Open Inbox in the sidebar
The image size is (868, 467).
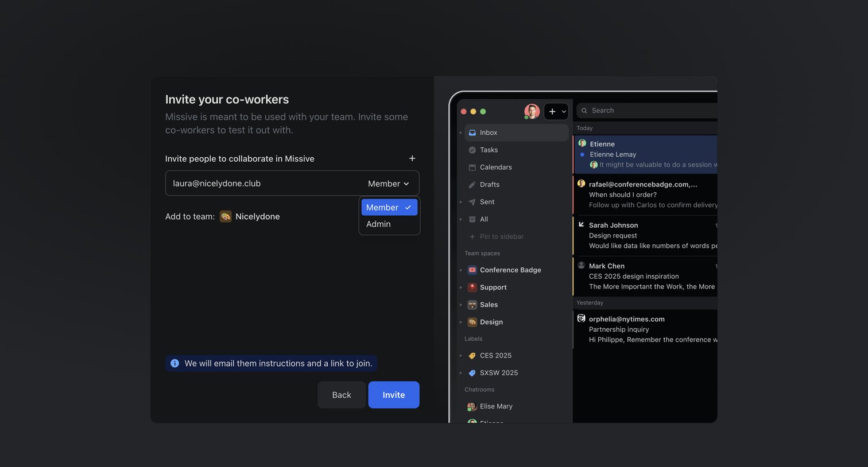(516, 133)
